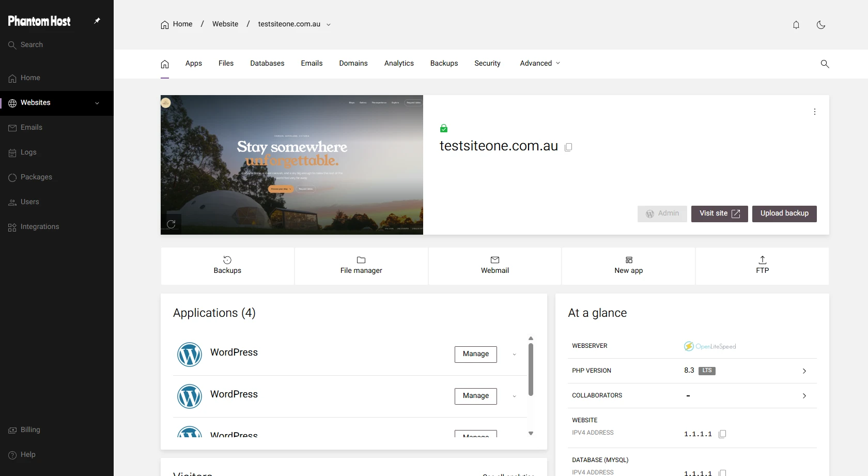Open Packages in the sidebar
Viewport: 868px width, 476px height.
[x=57, y=177]
